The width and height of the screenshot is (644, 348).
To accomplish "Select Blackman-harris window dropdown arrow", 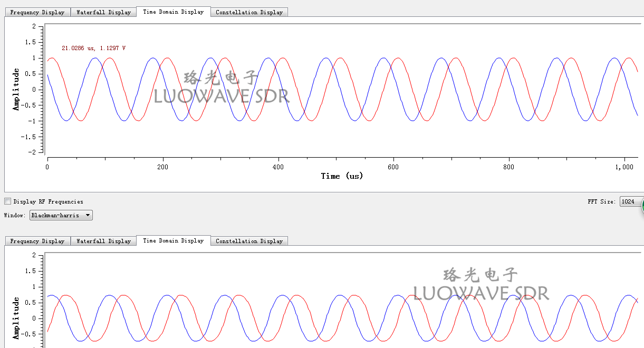I will (88, 215).
